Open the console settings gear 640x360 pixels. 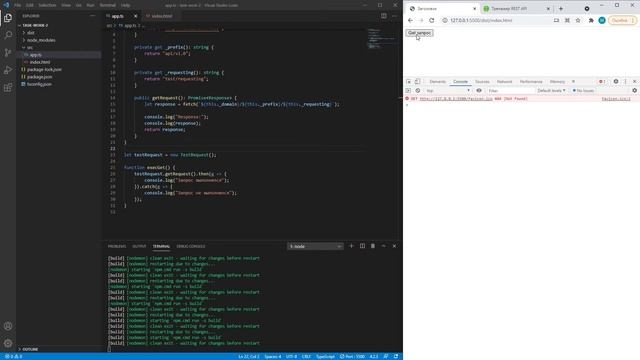click(x=634, y=91)
